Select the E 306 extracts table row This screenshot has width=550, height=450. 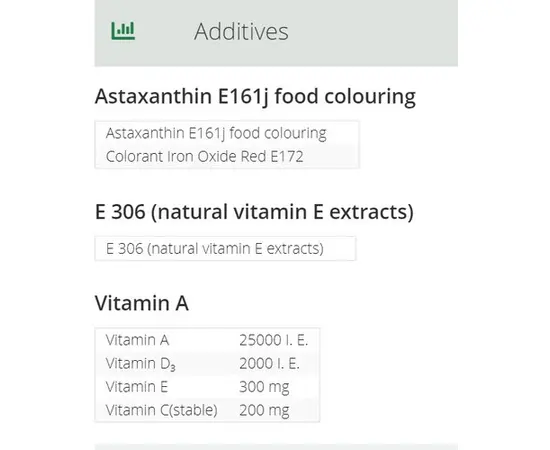(x=226, y=249)
